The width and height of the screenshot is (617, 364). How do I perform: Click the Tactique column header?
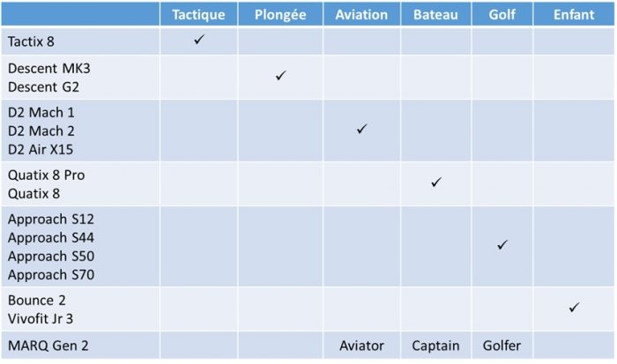pos(198,14)
